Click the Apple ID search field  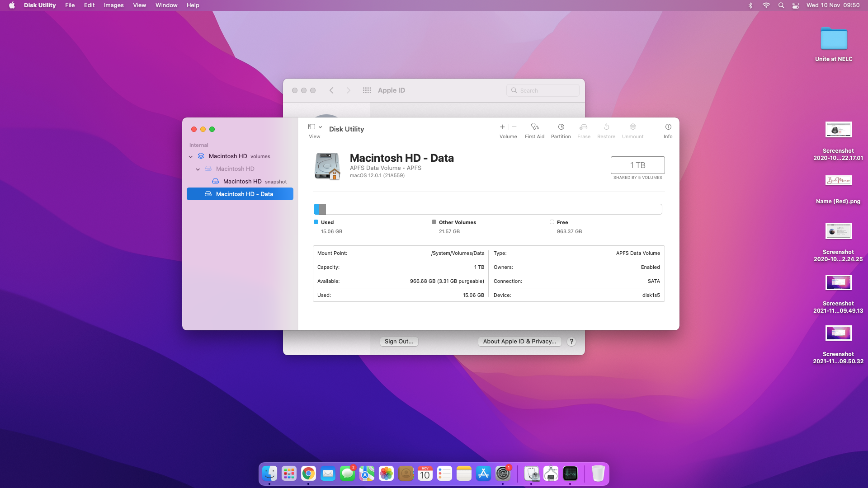pos(542,90)
